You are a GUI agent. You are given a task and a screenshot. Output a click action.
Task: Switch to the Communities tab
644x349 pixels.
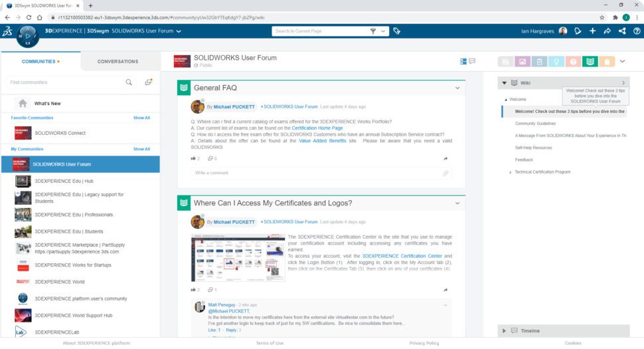point(40,62)
